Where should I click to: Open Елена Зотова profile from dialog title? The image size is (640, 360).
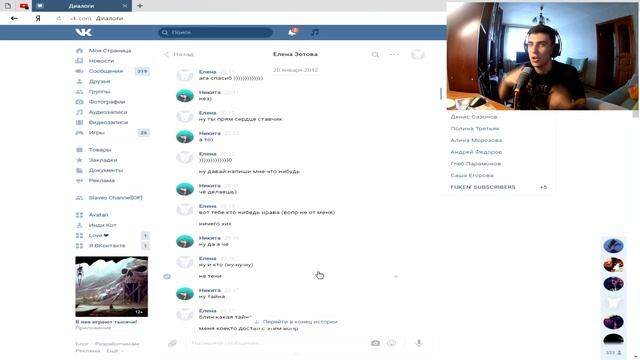(x=295, y=54)
